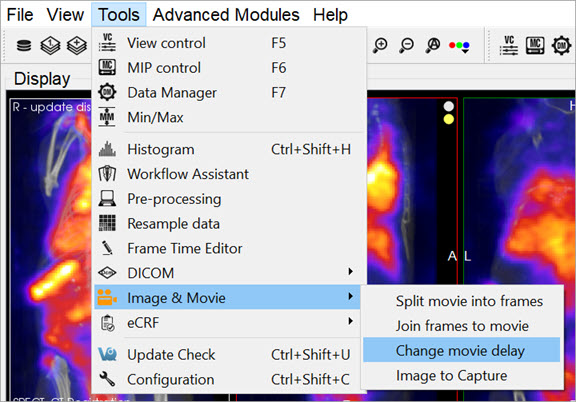
Task: Toggle the white circle in image viewport
Action: tap(449, 107)
